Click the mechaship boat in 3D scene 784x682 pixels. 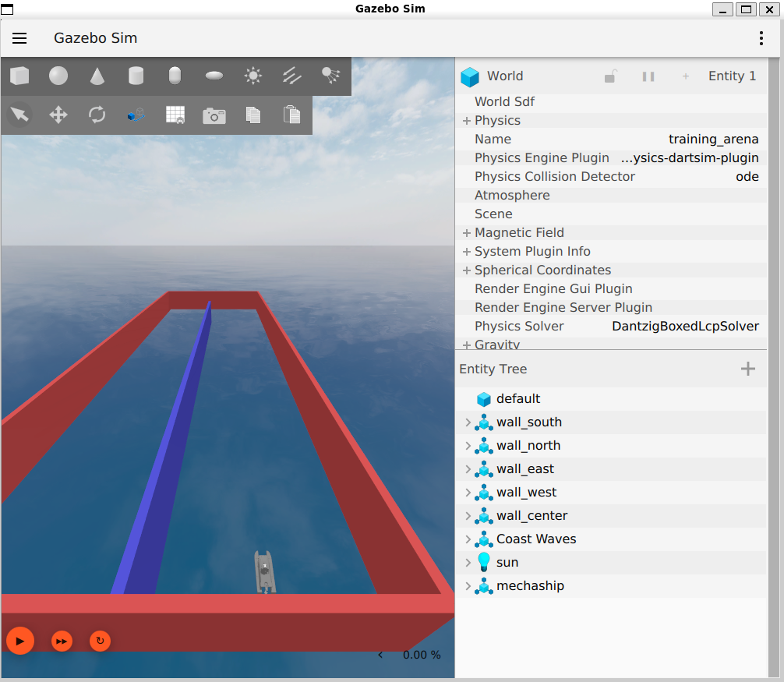click(264, 571)
